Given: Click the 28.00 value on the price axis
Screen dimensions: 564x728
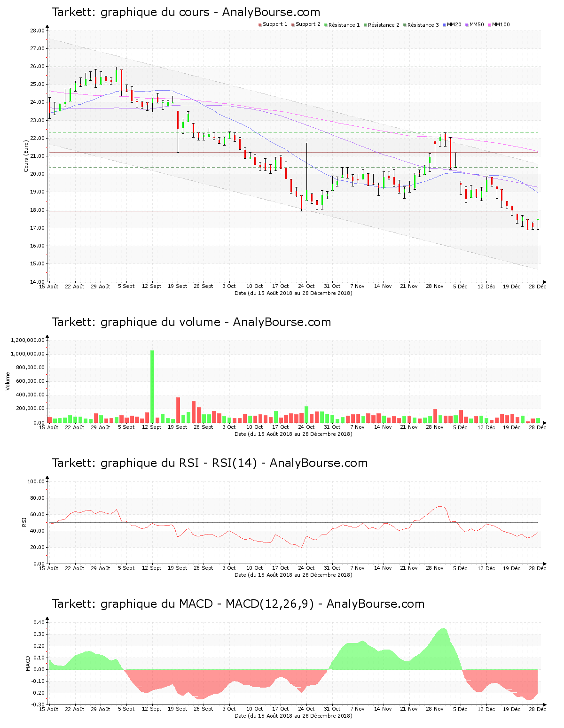Looking at the screenshot, I should tap(37, 31).
